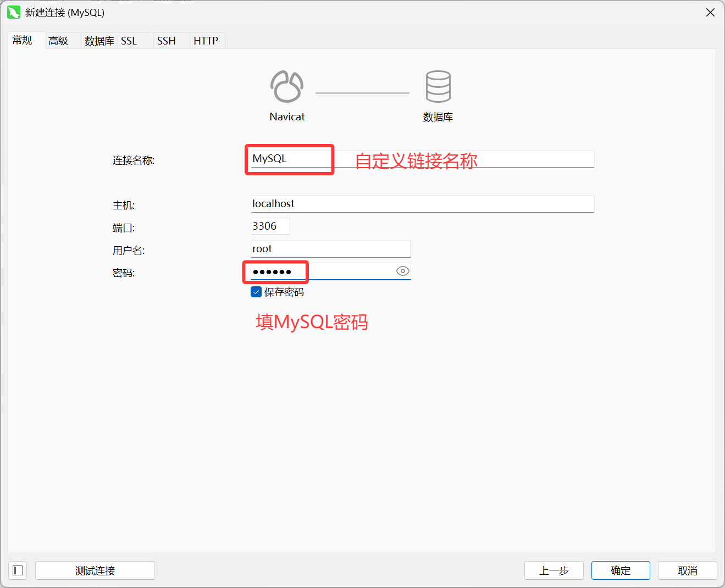
Task: Click the 保存密码 label text
Action: coord(284,292)
